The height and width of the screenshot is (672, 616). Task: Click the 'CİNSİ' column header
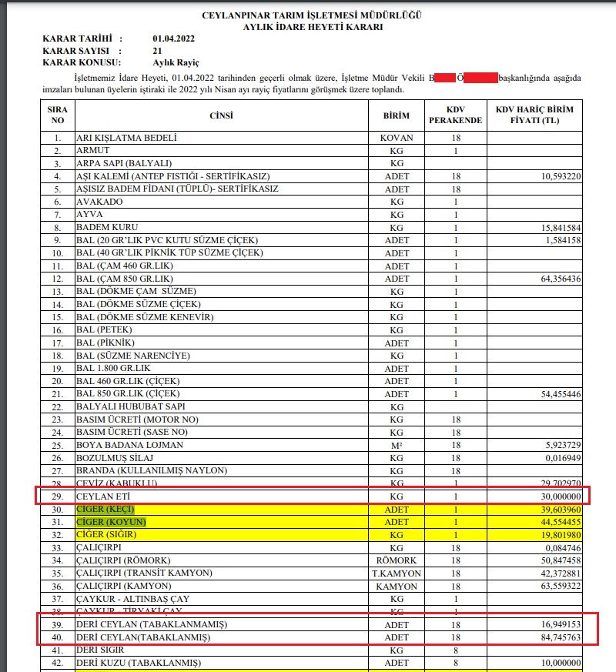pos(221,115)
